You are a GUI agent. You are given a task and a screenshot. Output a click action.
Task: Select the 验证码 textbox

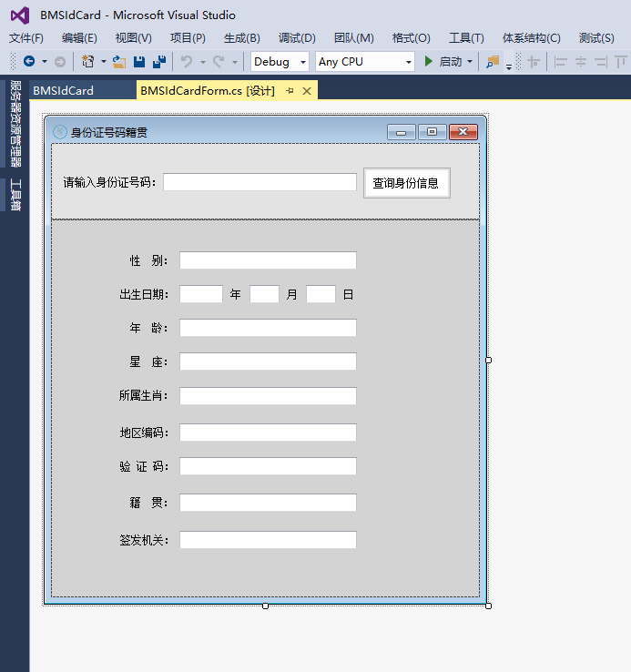268,466
